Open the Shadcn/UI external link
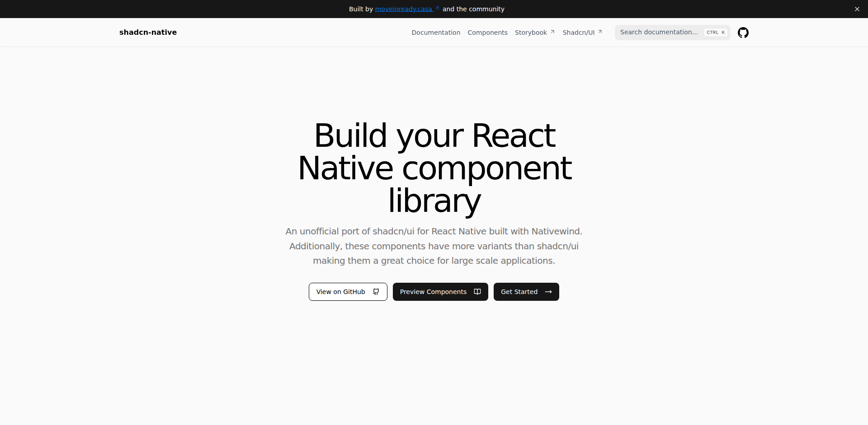Screen dimensions: 868x425 pyautogui.click(x=582, y=33)
